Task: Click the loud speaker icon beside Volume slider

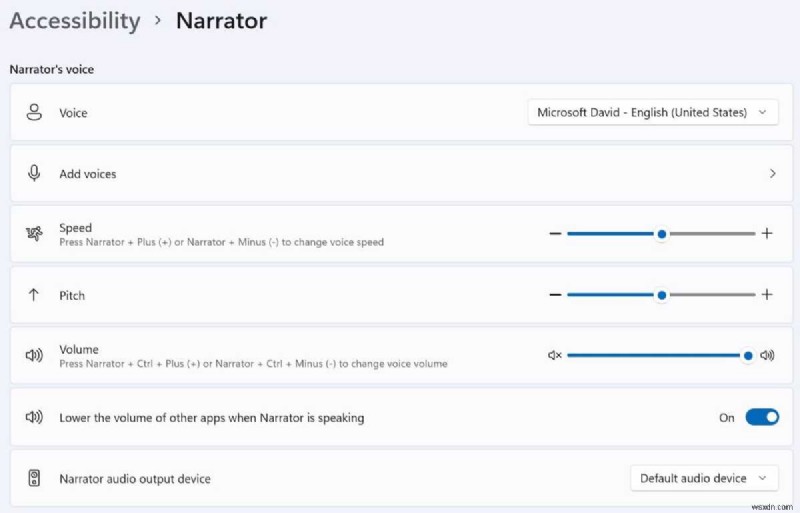Action: click(x=767, y=355)
